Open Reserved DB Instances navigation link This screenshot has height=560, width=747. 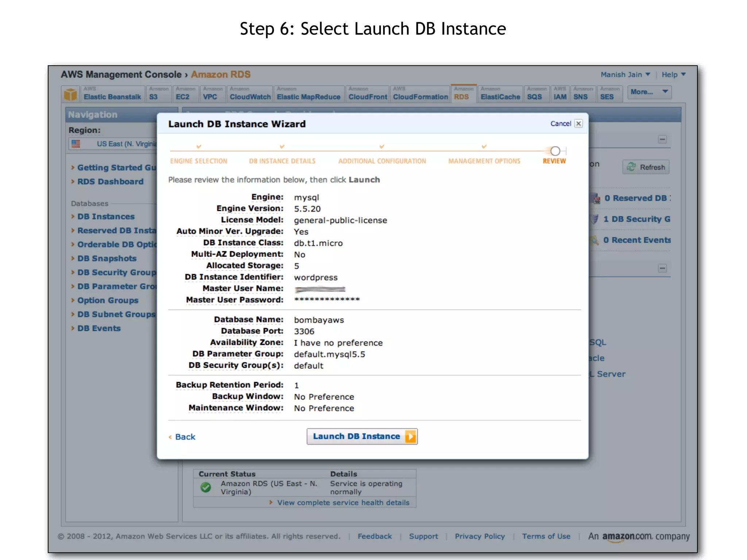[x=116, y=230]
